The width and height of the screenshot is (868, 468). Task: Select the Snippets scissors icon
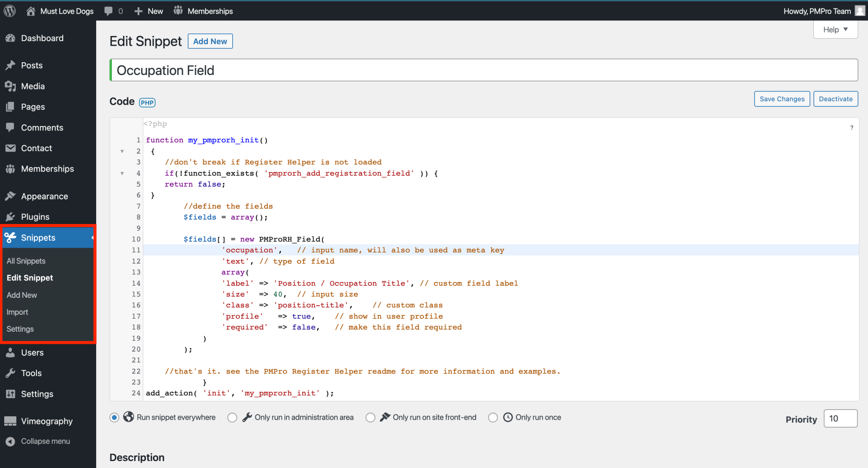click(x=11, y=238)
